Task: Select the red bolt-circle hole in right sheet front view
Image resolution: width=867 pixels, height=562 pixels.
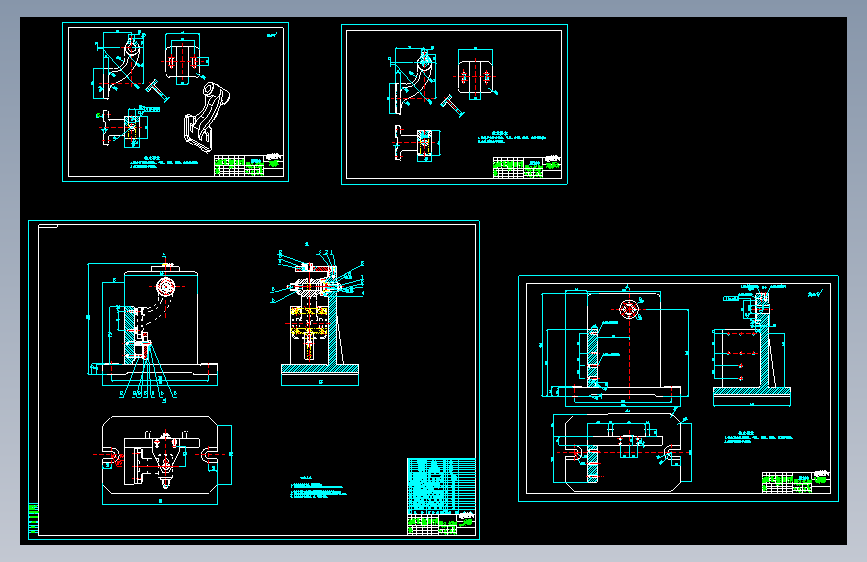Action: coord(629,309)
